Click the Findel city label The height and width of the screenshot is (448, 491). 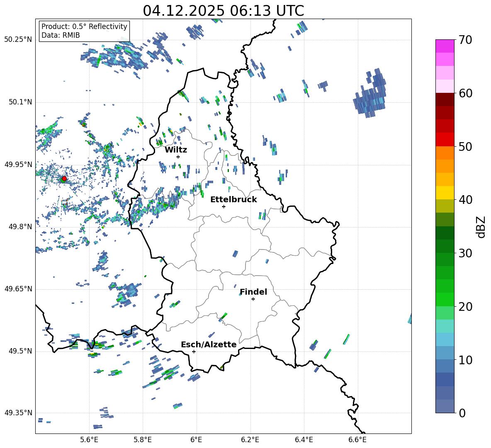coord(253,292)
